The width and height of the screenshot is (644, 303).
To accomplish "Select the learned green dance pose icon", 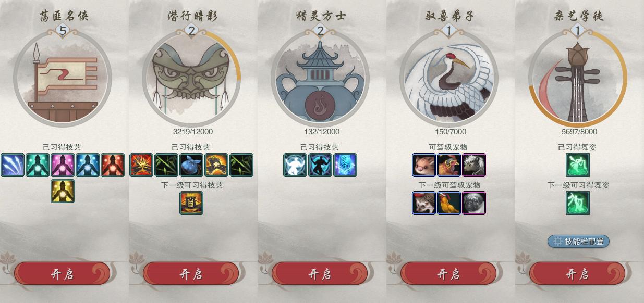I will click(x=578, y=165).
